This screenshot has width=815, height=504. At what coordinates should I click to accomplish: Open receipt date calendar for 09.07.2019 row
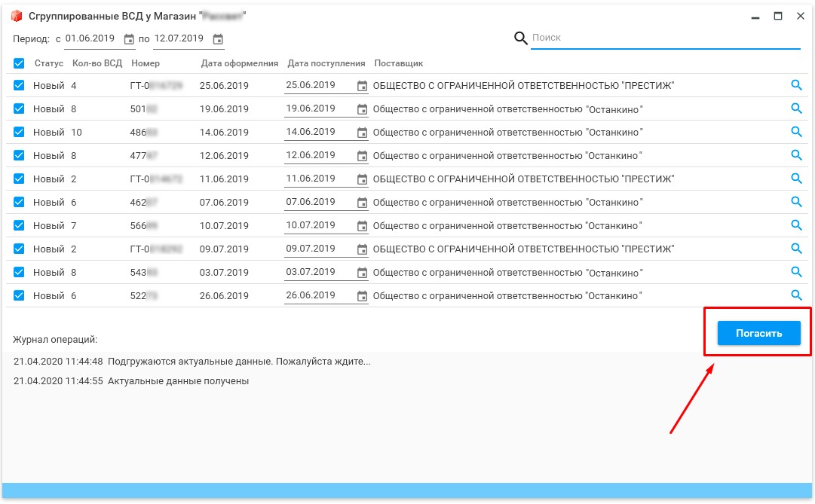click(x=363, y=249)
